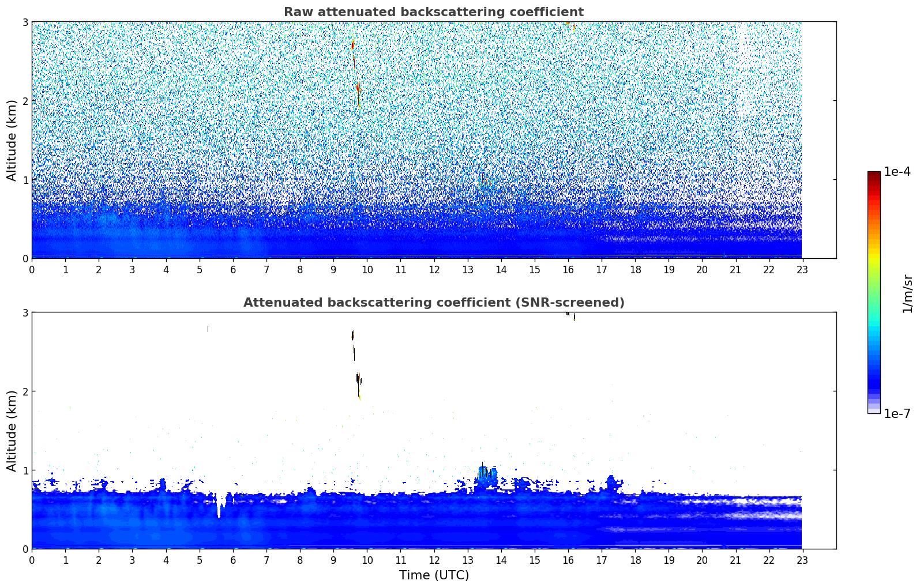The image size is (920, 588).
Task: Click the "Attenuated backscattering coefficient (SNR-screened)" title
Action: [433, 303]
